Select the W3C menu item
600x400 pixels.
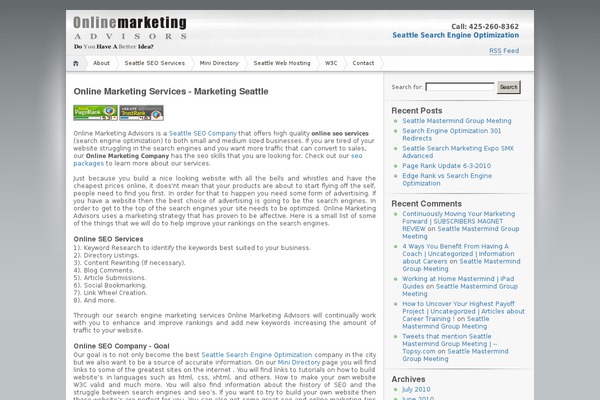tap(331, 63)
